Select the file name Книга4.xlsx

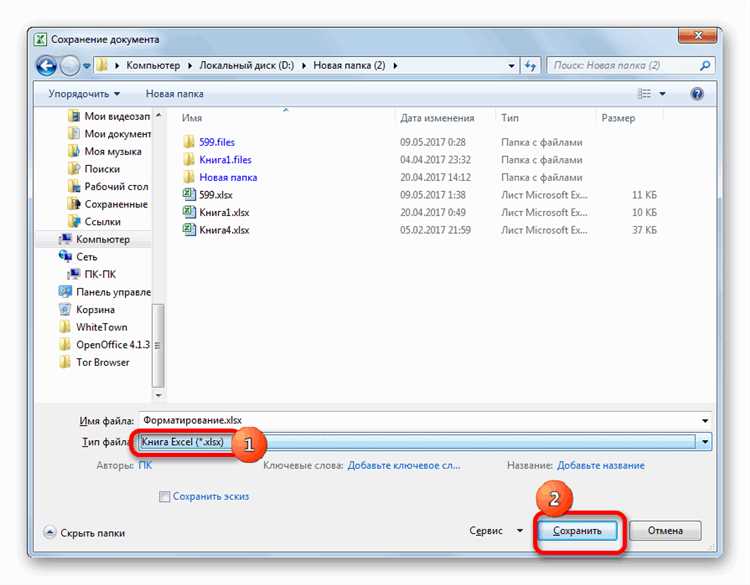tap(224, 230)
